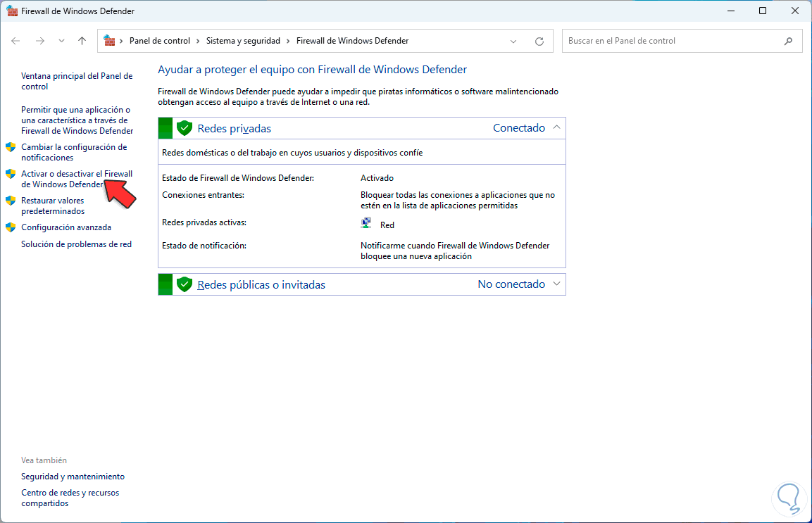Open Activar o desactivar el Firewall link
Viewport: 812px width, 523px height.
coord(77,179)
